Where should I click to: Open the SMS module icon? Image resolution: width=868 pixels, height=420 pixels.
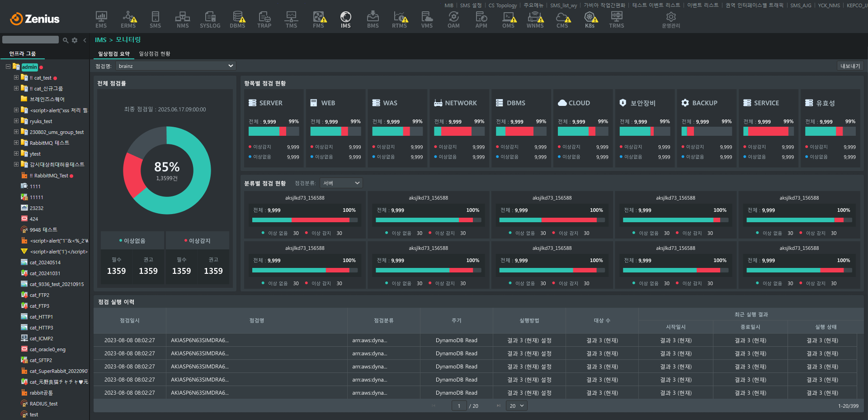pyautogui.click(x=156, y=19)
